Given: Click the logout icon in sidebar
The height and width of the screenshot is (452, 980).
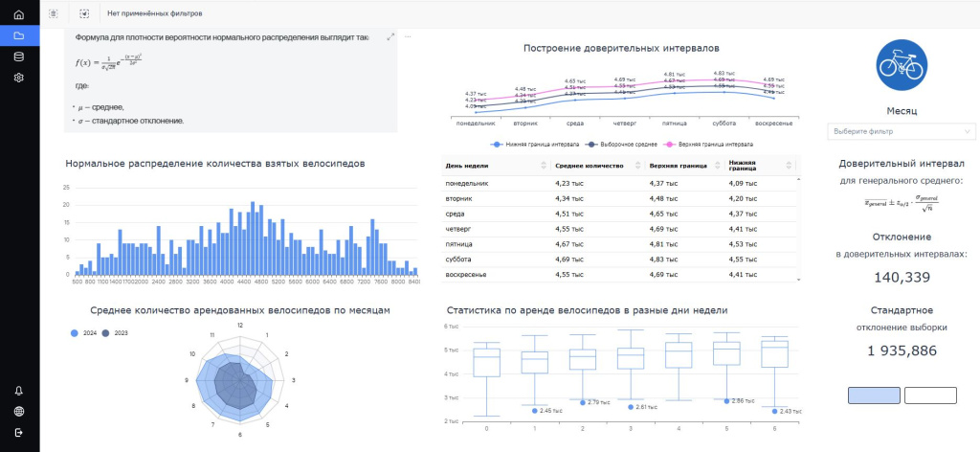Looking at the screenshot, I should click(x=19, y=433).
